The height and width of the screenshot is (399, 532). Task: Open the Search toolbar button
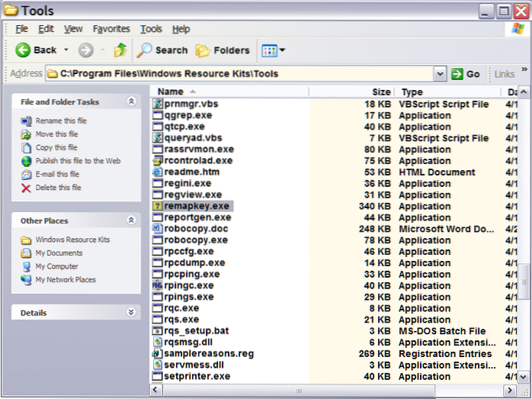click(162, 50)
